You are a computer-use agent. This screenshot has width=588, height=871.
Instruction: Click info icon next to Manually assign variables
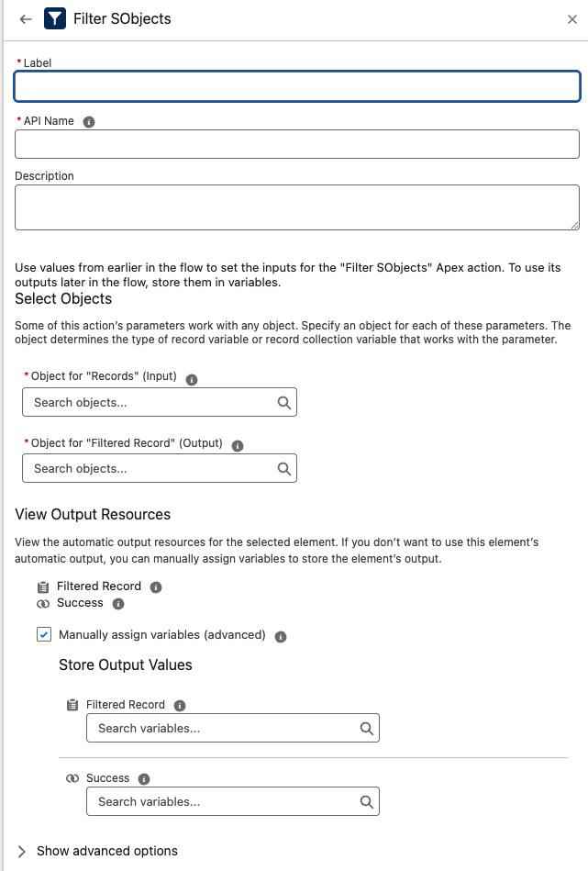[281, 636]
